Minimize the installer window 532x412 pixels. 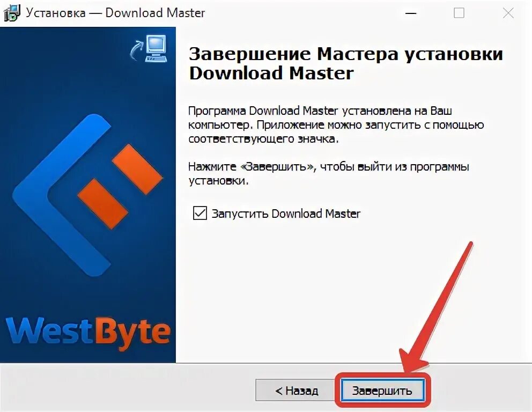(x=411, y=13)
